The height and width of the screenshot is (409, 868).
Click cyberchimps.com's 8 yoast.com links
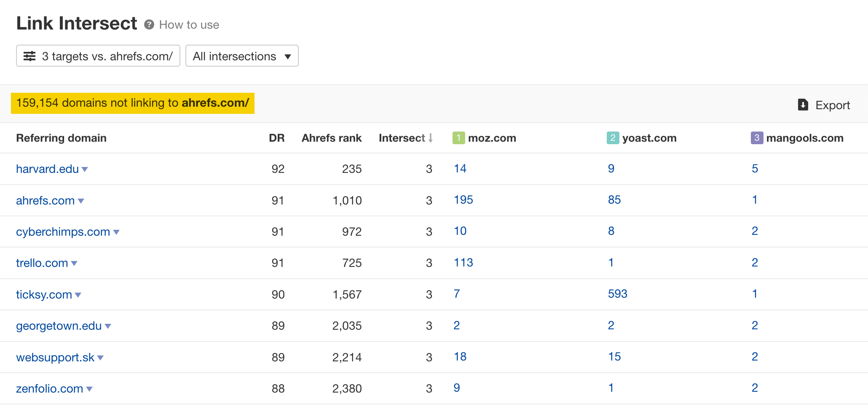click(611, 231)
